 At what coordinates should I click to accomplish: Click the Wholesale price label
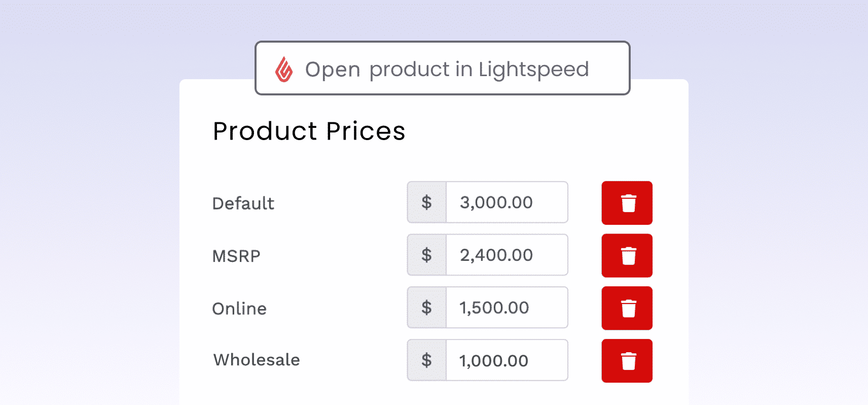(257, 360)
